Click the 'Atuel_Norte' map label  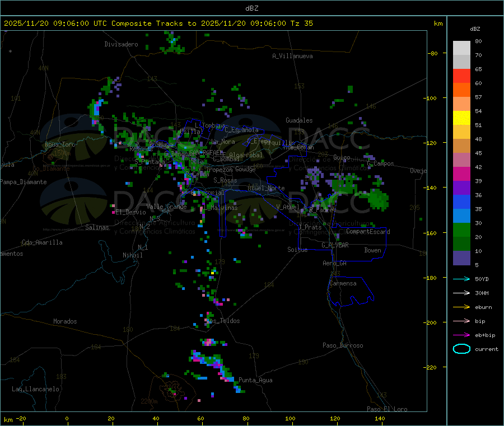click(x=266, y=188)
